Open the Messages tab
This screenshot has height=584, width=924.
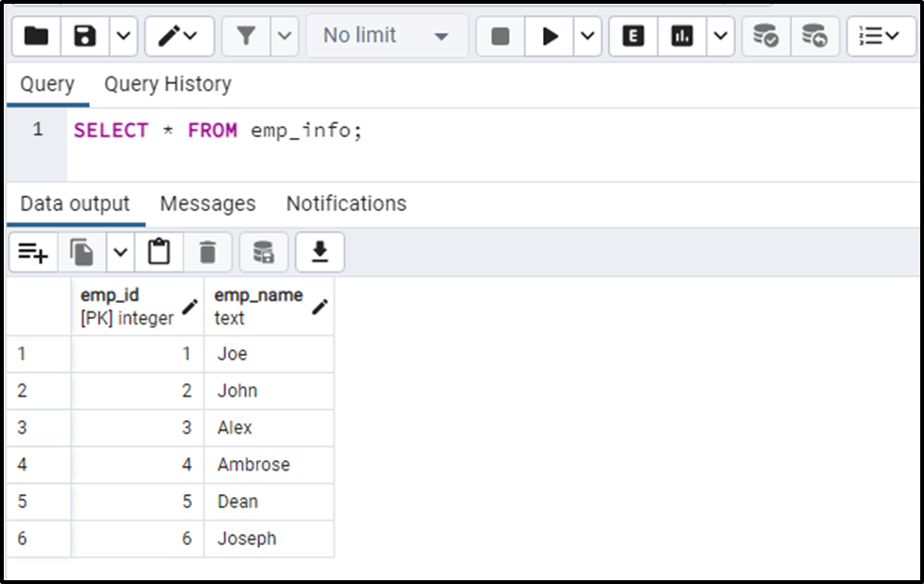click(208, 204)
